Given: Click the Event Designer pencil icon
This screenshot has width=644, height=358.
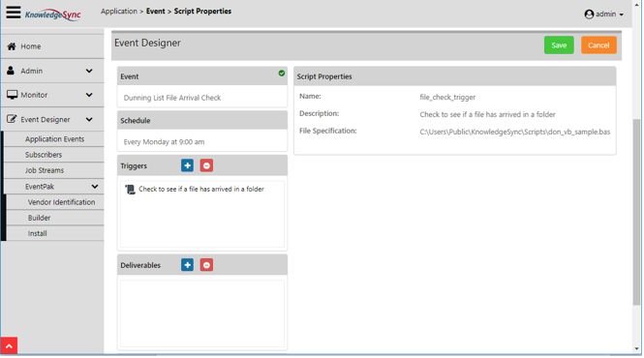Looking at the screenshot, I should coord(12,119).
